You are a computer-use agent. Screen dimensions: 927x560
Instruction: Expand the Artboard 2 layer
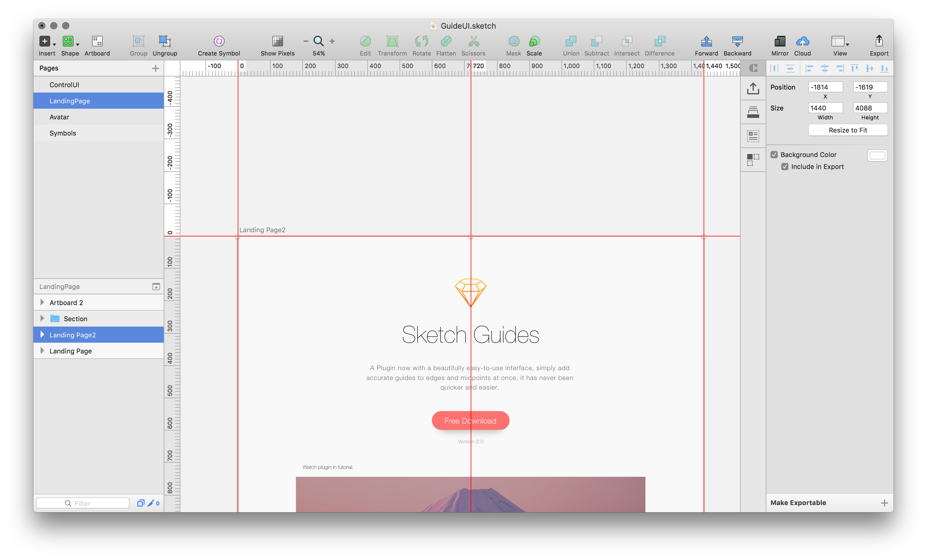[x=42, y=302]
